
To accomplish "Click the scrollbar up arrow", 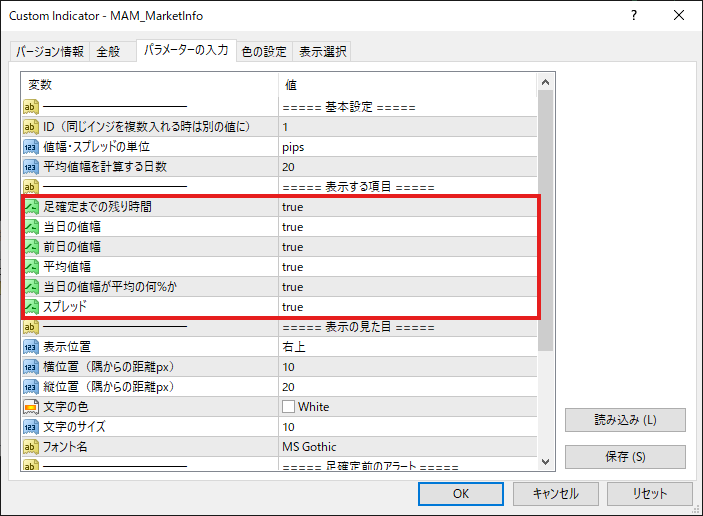I will (x=545, y=82).
